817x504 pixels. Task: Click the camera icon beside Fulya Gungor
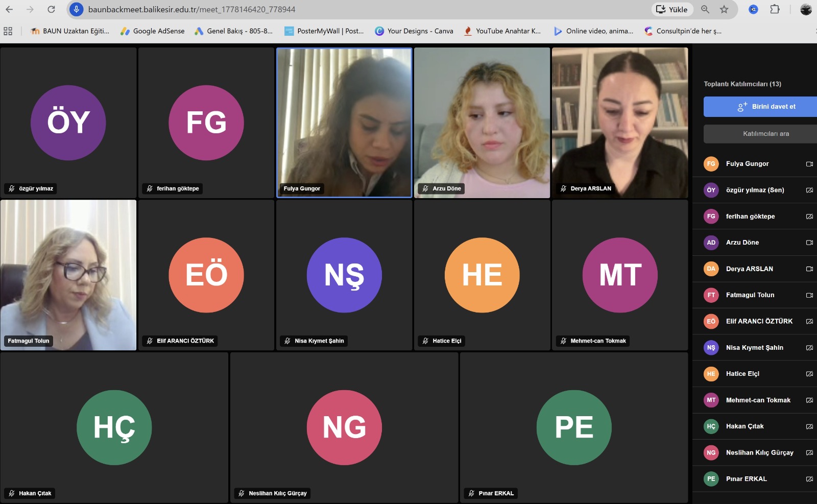pos(809,164)
